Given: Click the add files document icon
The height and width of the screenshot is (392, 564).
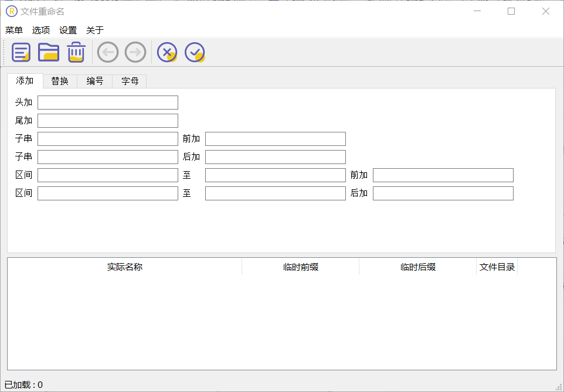Looking at the screenshot, I should pyautogui.click(x=21, y=53).
